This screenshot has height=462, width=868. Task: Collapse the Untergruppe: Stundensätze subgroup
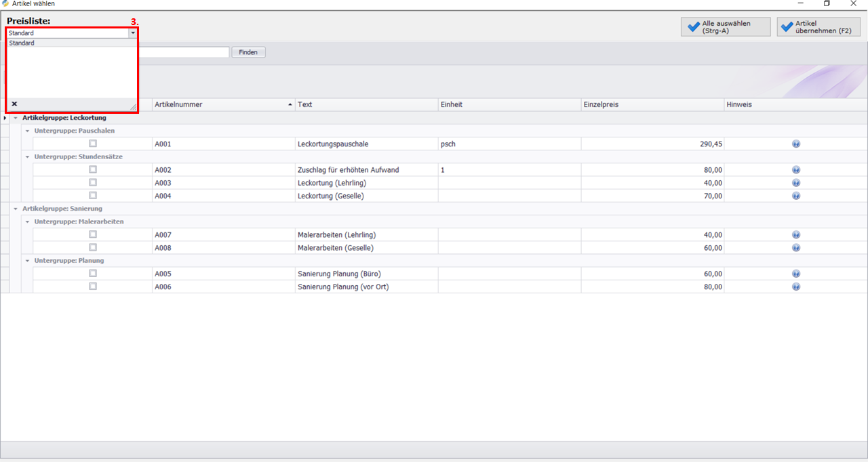coord(28,156)
